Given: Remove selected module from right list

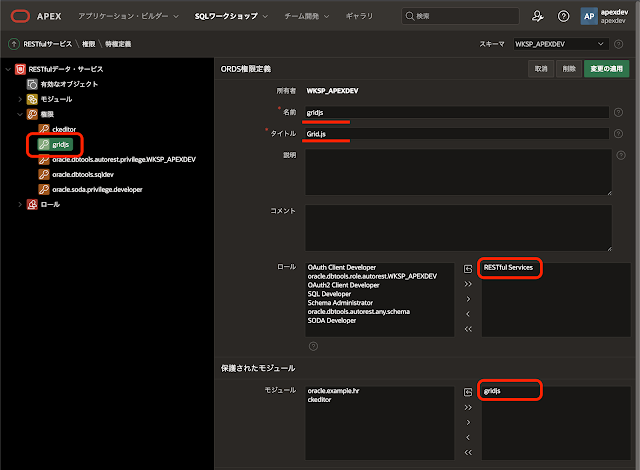Looking at the screenshot, I should (468, 437).
